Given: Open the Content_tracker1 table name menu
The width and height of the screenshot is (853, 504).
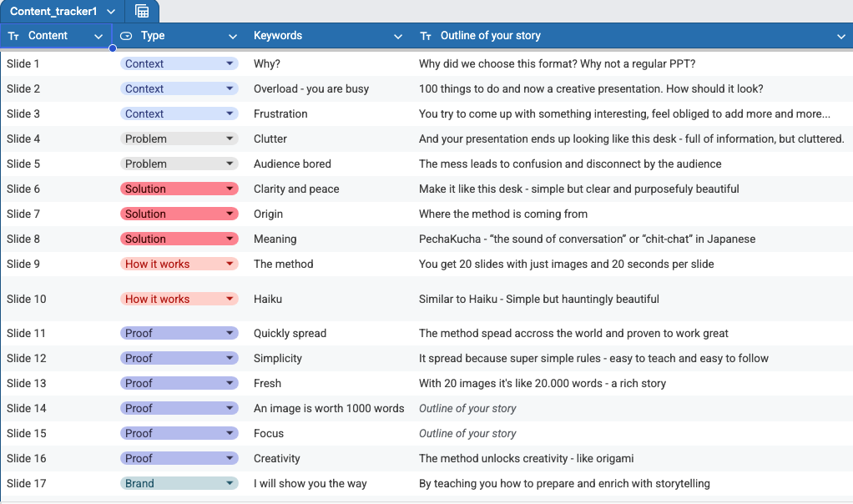Looking at the screenshot, I should pos(111,12).
